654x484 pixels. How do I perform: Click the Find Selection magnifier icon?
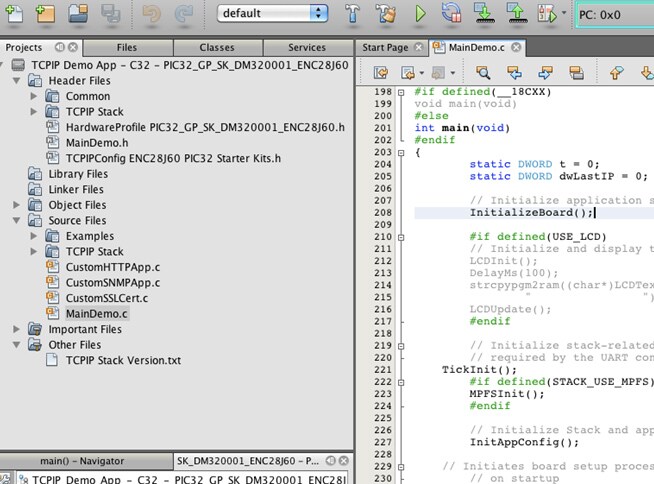pos(483,73)
